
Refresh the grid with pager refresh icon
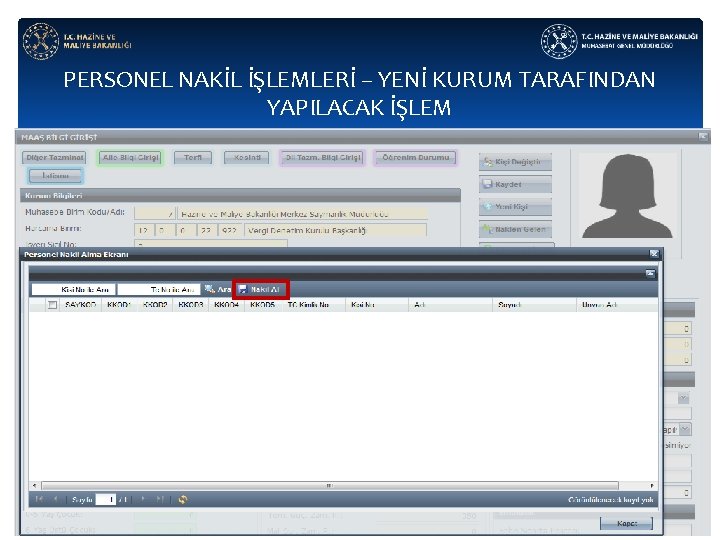[x=183, y=500]
